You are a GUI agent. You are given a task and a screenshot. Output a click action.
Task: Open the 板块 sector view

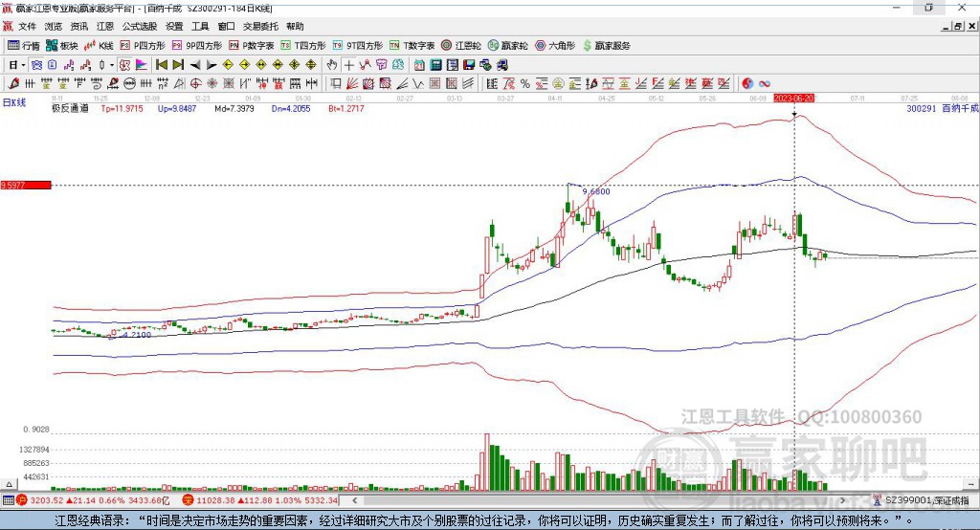coord(62,46)
